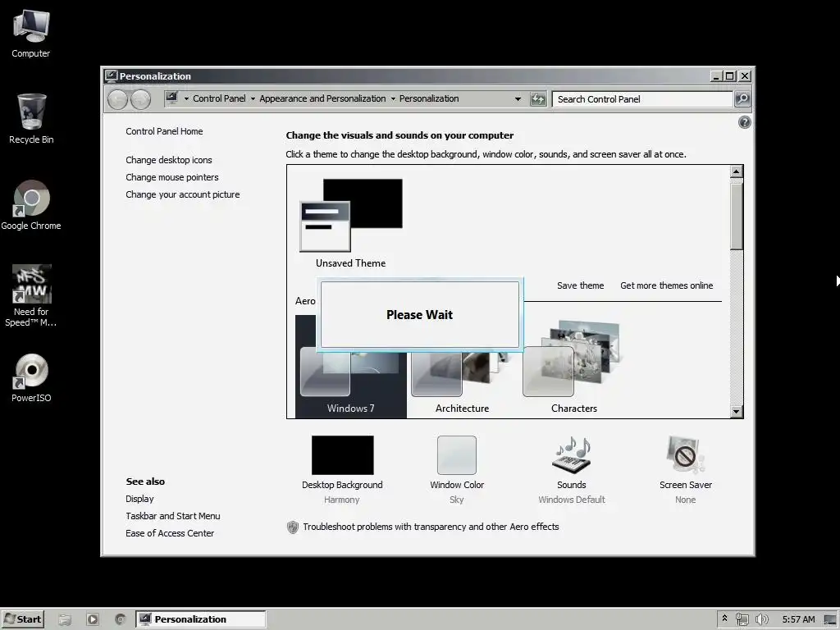Image resolution: width=840 pixels, height=630 pixels.
Task: Open the Help question mark icon
Action: click(744, 123)
